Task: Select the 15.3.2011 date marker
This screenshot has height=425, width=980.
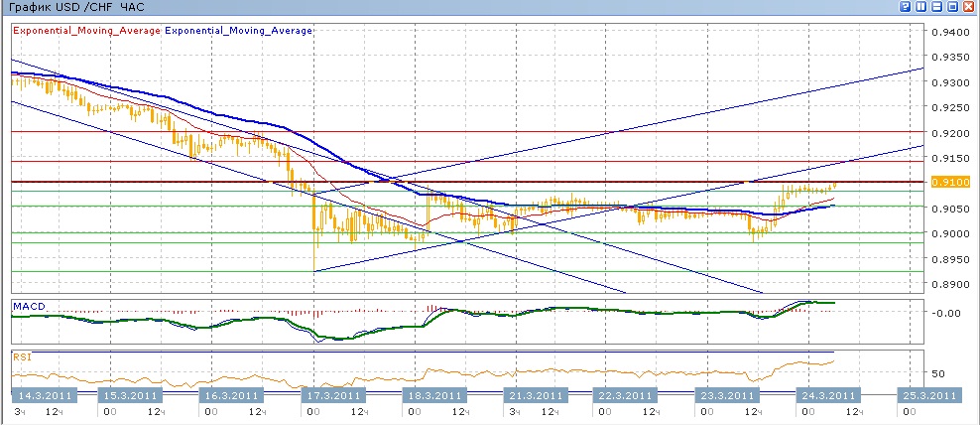Action: (x=129, y=395)
